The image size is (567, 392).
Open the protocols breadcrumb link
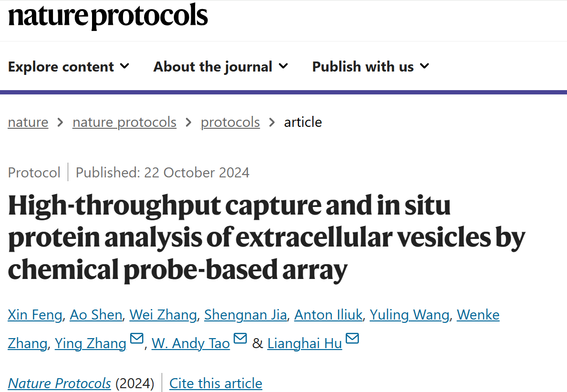230,122
